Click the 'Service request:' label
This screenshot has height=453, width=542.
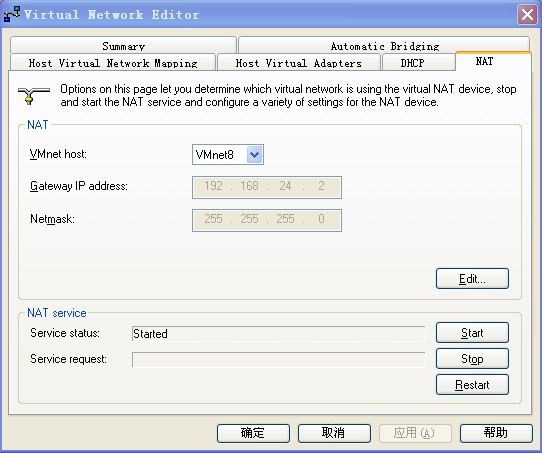[x=68, y=359]
